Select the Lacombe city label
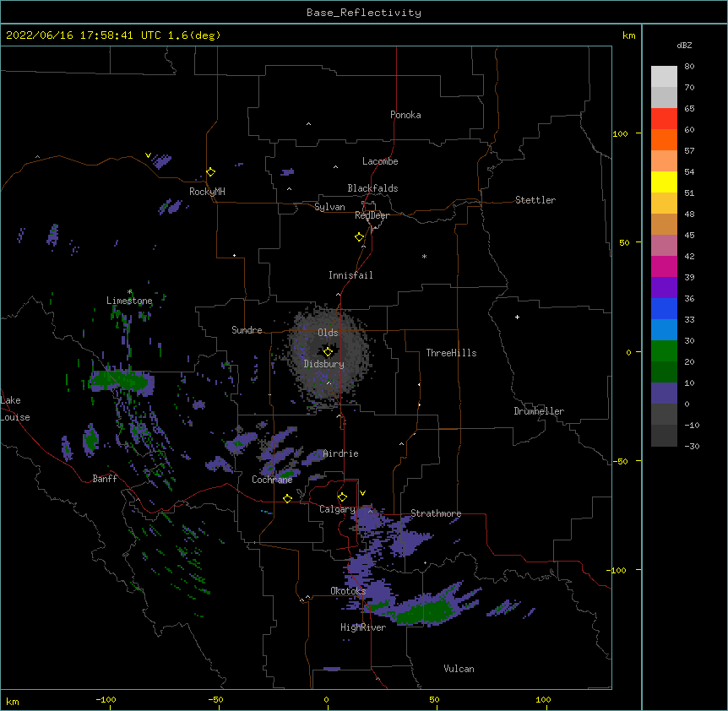This screenshot has height=711, width=728. coord(380,161)
